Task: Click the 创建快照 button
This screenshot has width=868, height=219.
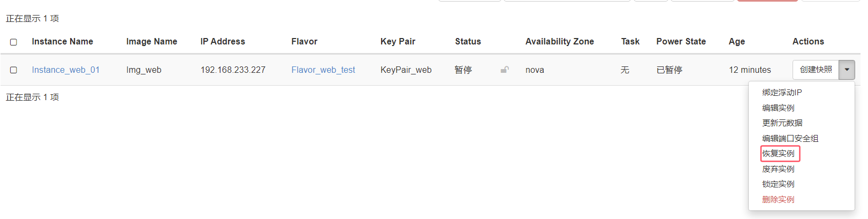Action: 816,70
